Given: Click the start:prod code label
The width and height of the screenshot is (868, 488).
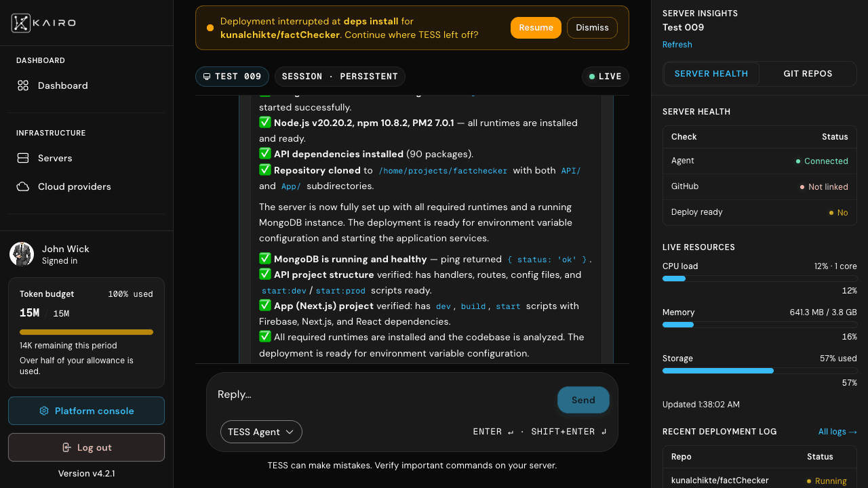Looking at the screenshot, I should coord(340,291).
